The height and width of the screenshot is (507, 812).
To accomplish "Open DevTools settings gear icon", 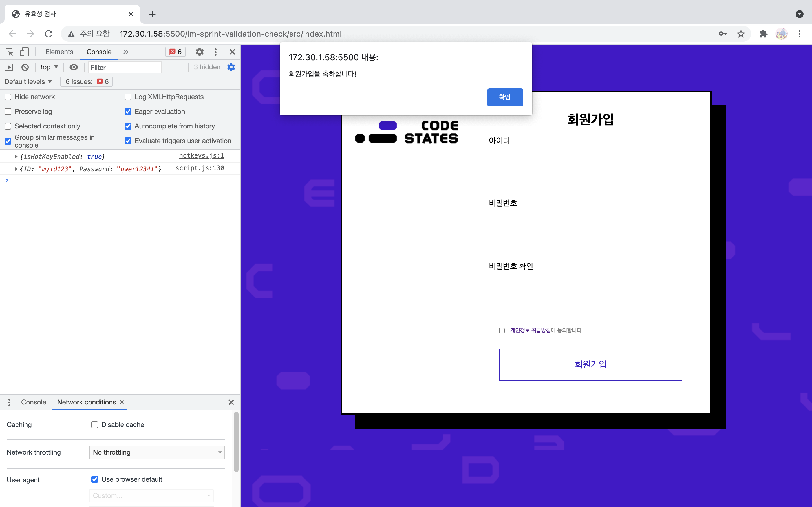I will click(x=200, y=52).
